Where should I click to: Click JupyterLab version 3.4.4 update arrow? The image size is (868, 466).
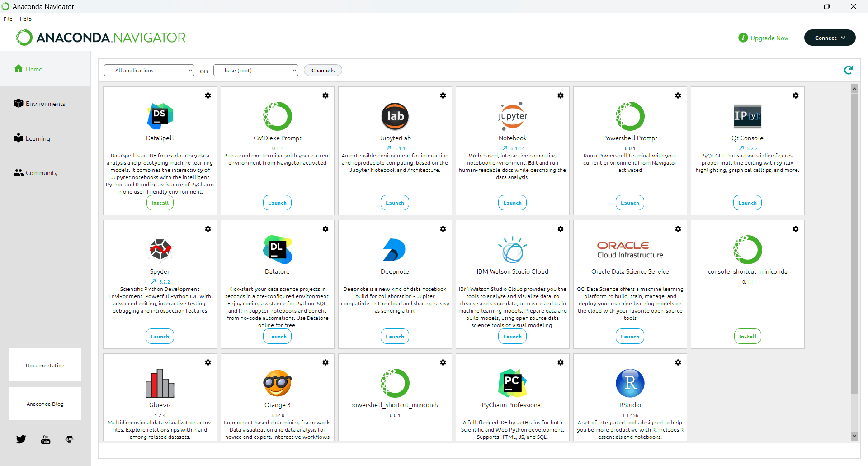coord(389,148)
